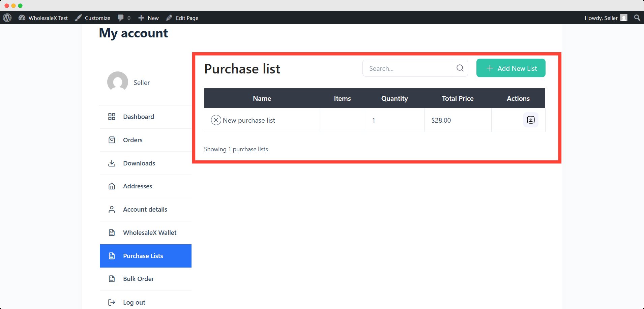Click the Seller username next to avatar
This screenshot has width=644, height=309.
[x=142, y=83]
